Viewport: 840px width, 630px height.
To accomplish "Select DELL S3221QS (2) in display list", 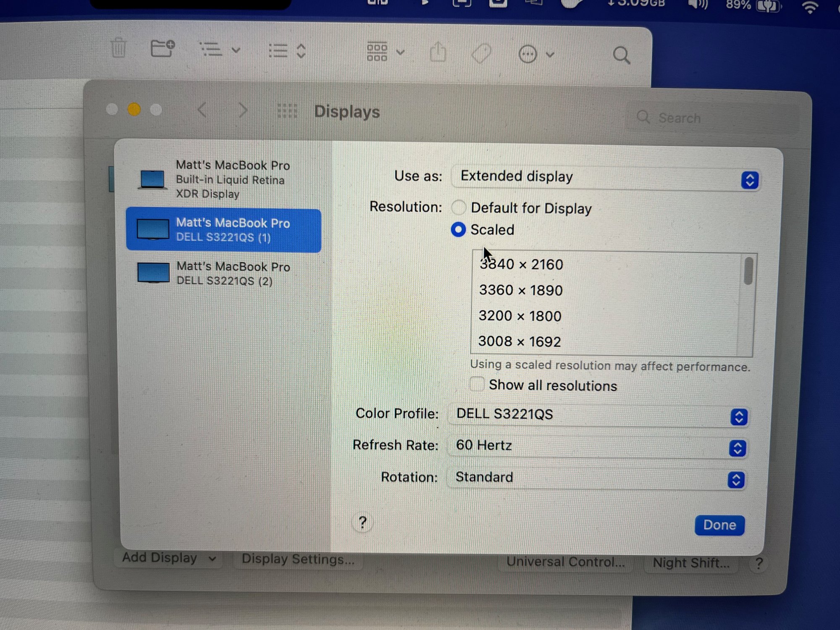I will (224, 273).
